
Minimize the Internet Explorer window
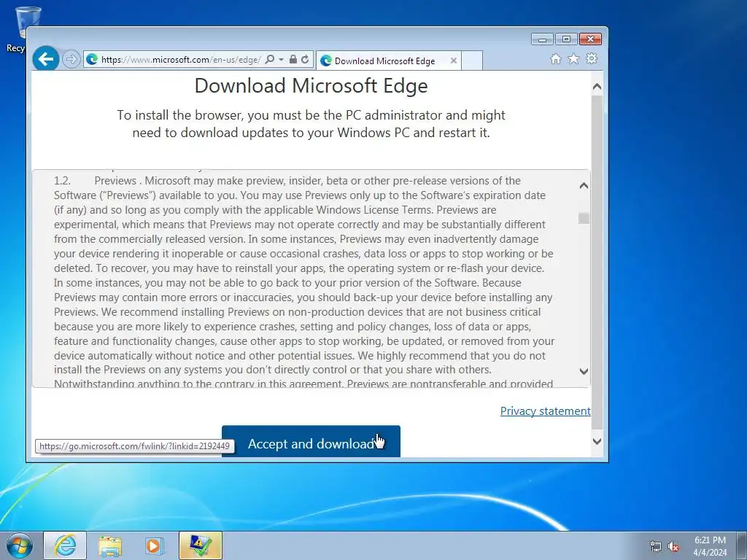[x=542, y=39]
